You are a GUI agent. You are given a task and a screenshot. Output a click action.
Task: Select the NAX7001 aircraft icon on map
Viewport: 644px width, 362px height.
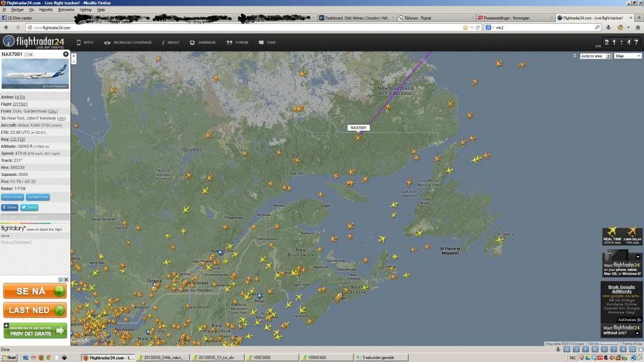pyautogui.click(x=358, y=138)
